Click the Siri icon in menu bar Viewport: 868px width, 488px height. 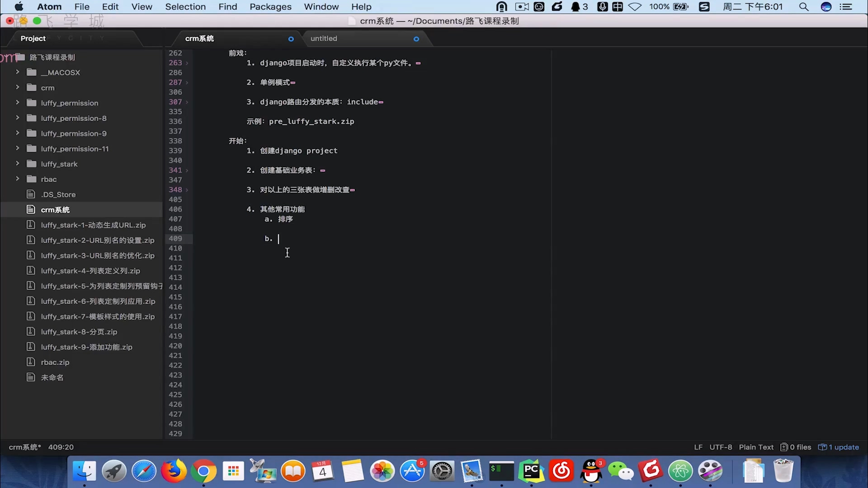826,7
